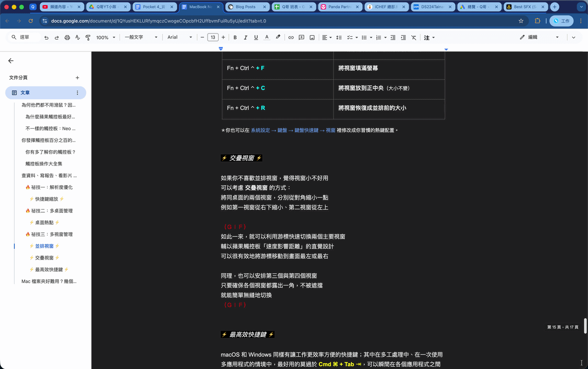Click the print icon in toolbar

pos(67,37)
